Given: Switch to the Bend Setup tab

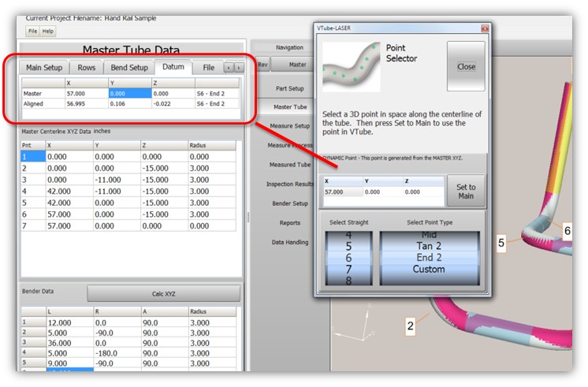Looking at the screenshot, I should click(x=129, y=68).
